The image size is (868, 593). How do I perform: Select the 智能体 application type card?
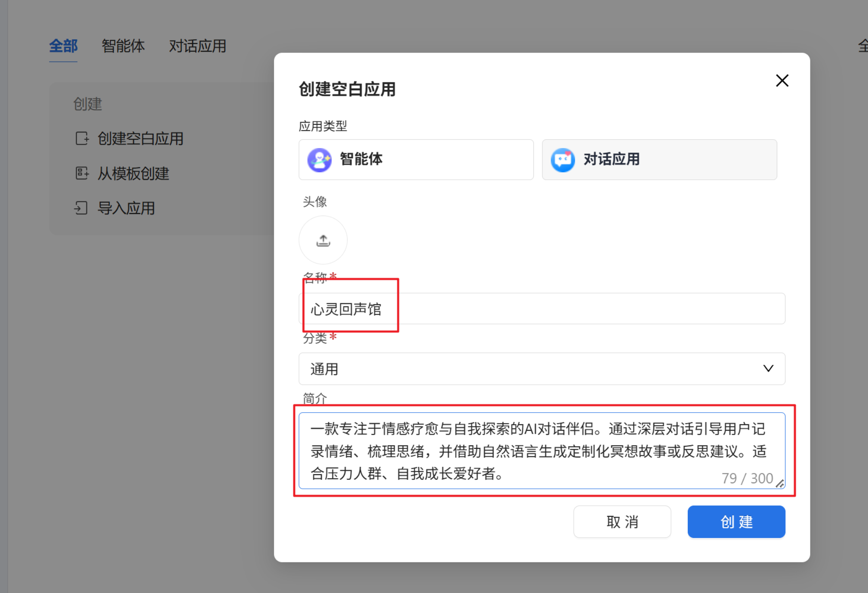pos(416,159)
